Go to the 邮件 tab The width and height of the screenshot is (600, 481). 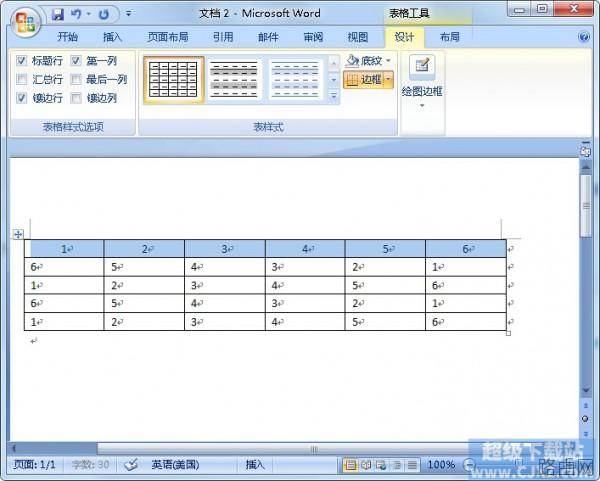pos(268,37)
